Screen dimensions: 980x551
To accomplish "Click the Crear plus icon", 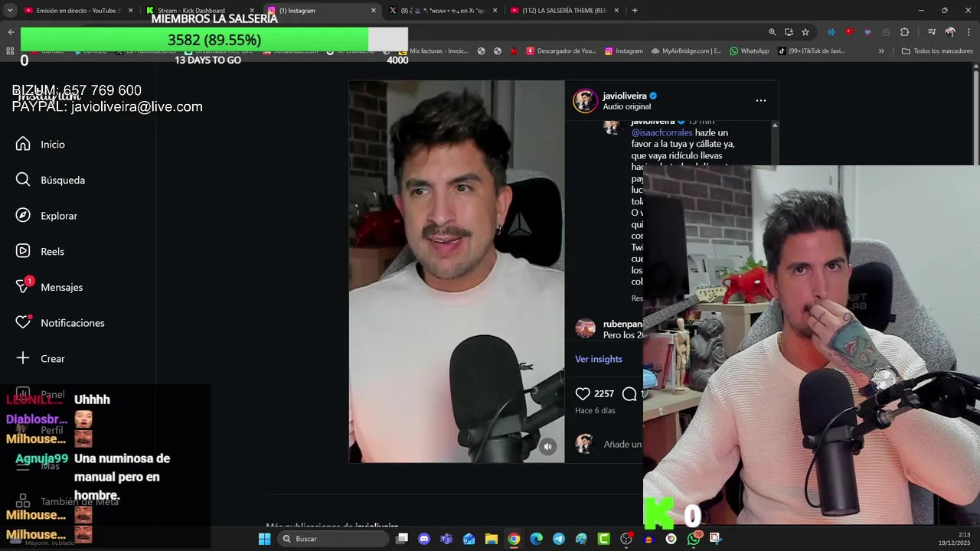I will [23, 358].
